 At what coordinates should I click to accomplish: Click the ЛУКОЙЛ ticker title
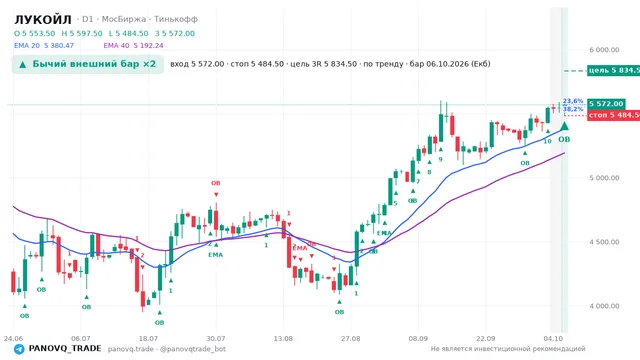click(x=43, y=19)
